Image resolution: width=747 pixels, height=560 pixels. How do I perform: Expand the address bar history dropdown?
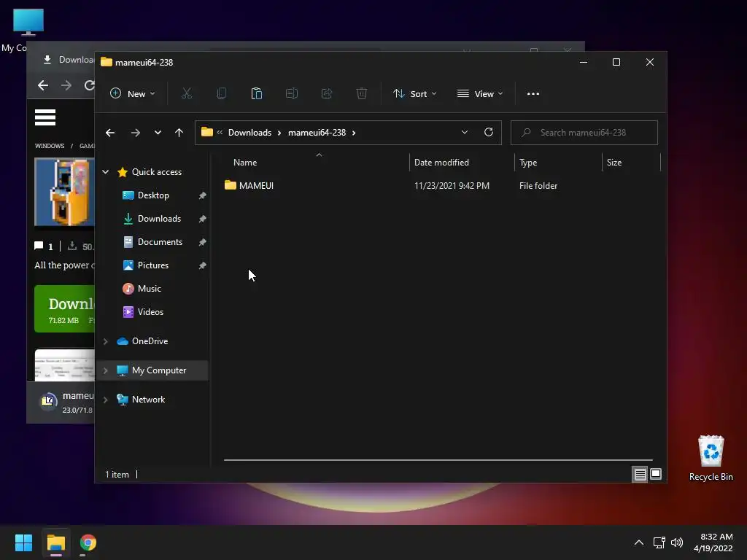tap(465, 133)
